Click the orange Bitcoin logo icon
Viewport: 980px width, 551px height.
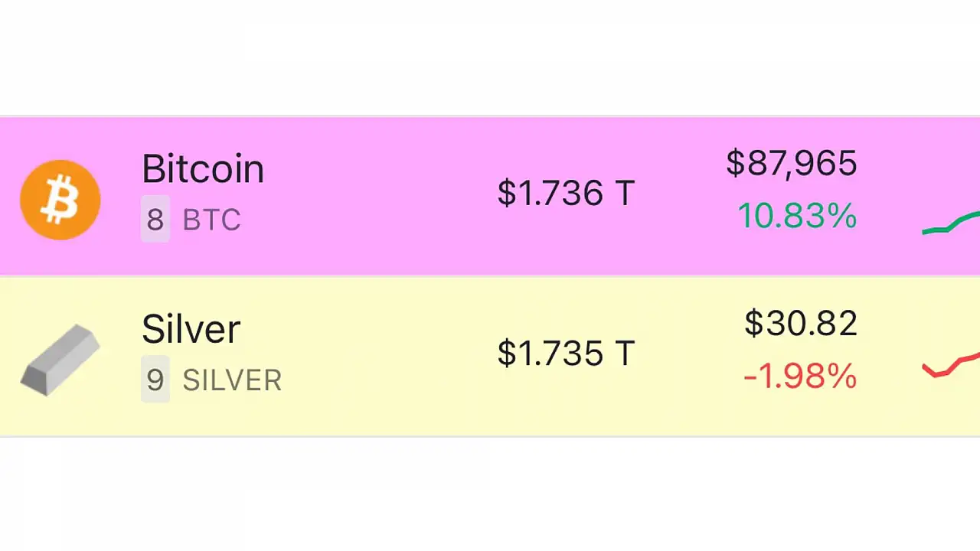(60, 200)
